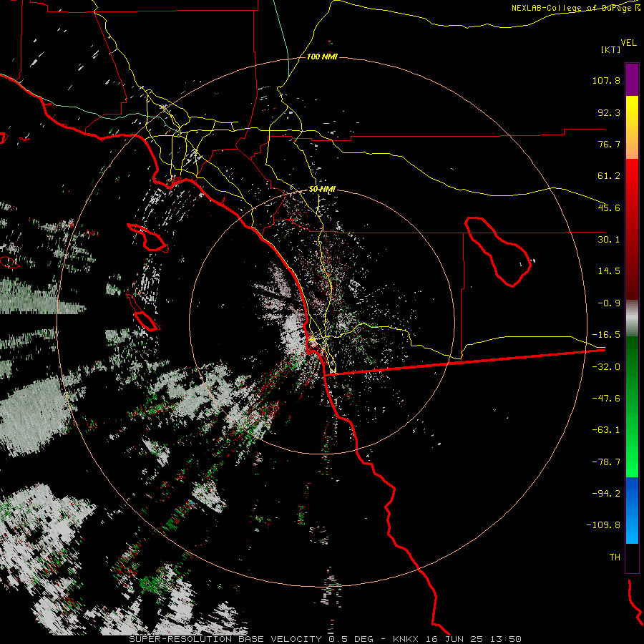Click the 14.5 velocity scale value
This screenshot has height=644, width=644.
point(609,271)
